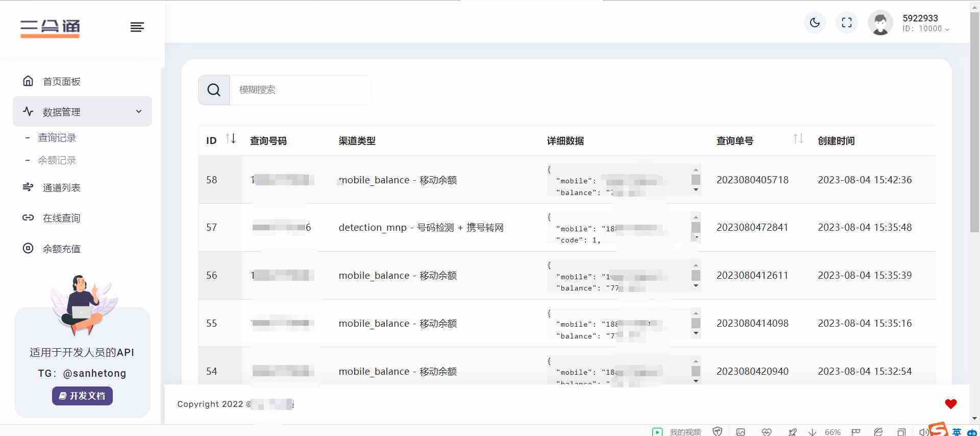Click the 66% zoom level indicator
The width and height of the screenshot is (980, 436).
pyautogui.click(x=832, y=432)
